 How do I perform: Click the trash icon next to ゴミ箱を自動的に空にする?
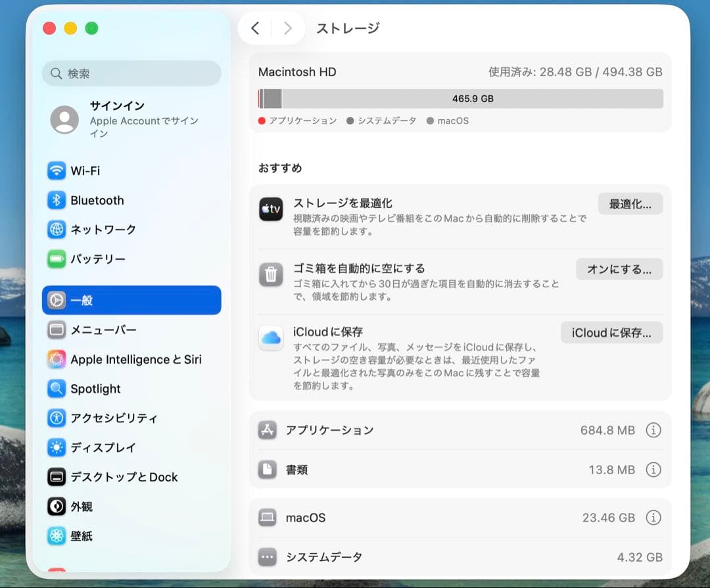click(x=271, y=276)
